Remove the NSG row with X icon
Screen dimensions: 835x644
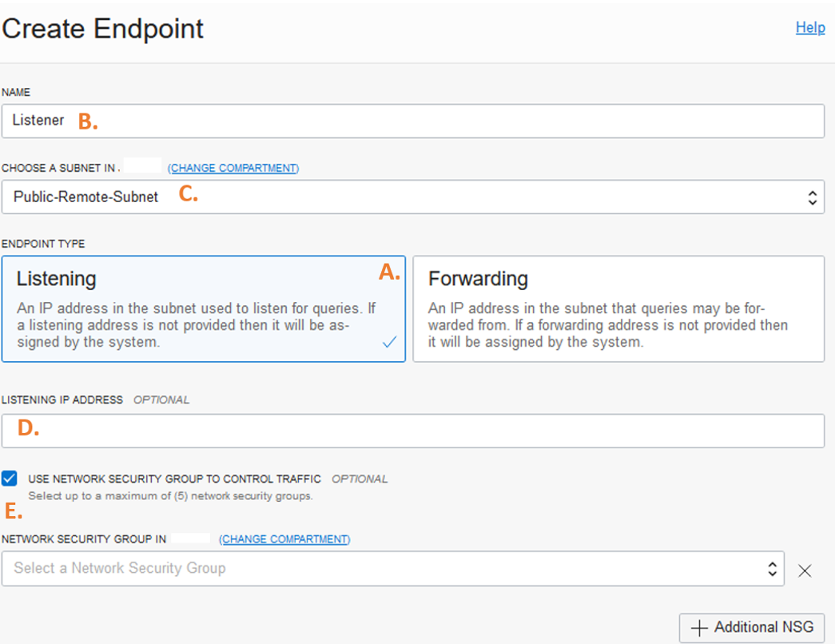(x=805, y=571)
